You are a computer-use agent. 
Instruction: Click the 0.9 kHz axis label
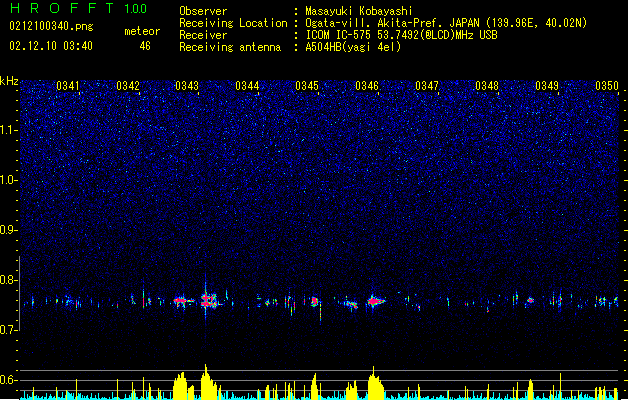(8, 230)
